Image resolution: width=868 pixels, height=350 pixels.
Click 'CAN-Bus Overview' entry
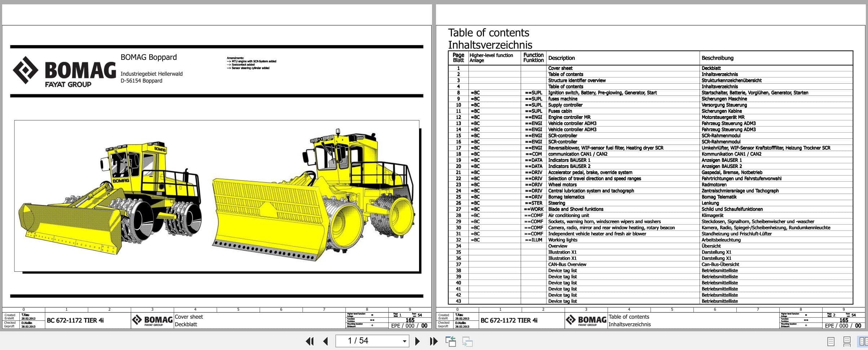(x=567, y=264)
